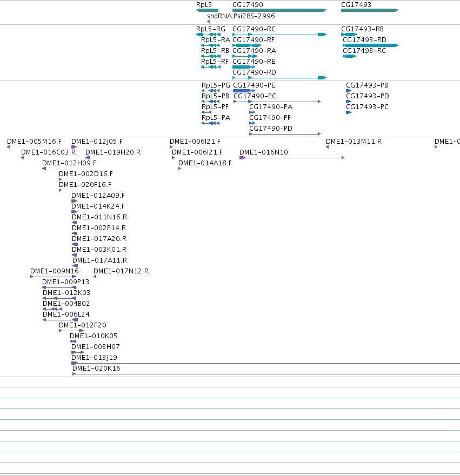Select protein RpL5-PG
This screenshot has height=476, width=460.
point(210,91)
